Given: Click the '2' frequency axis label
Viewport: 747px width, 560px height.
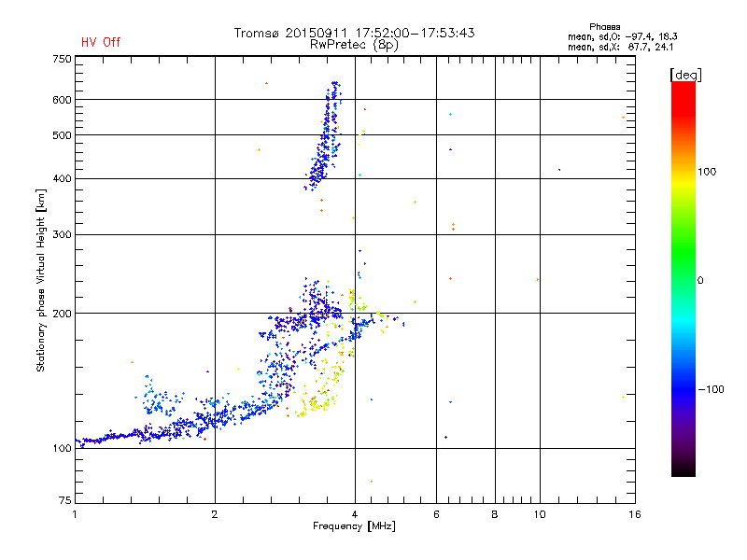Looking at the screenshot, I should point(215,514).
